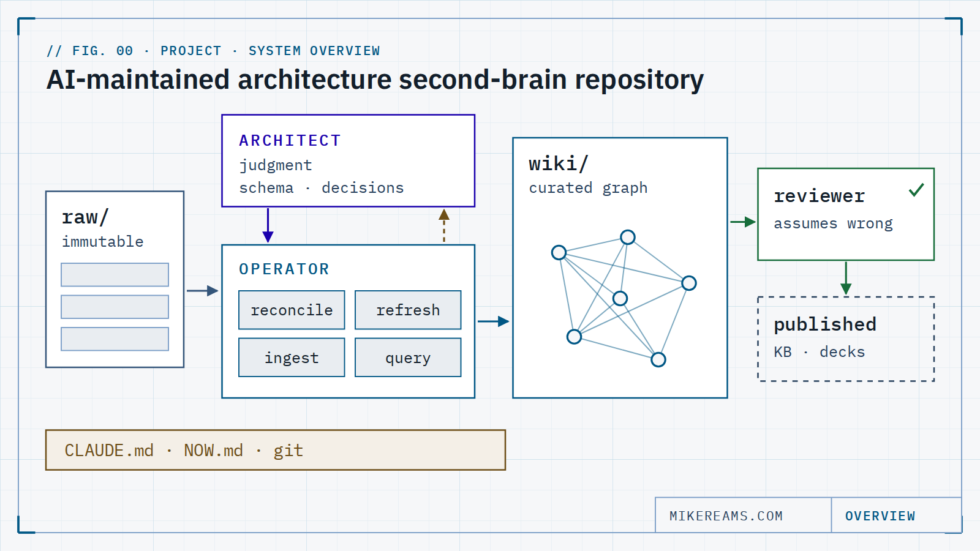The width and height of the screenshot is (980, 551).
Task: Click the 'KB · decks' text
Action: coord(820,352)
